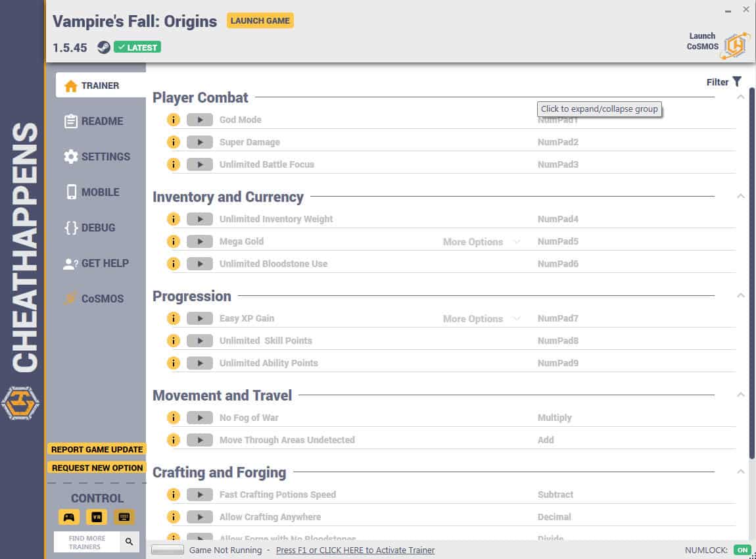Click the link to activate the trainer
This screenshot has height=559, width=756.
356,550
